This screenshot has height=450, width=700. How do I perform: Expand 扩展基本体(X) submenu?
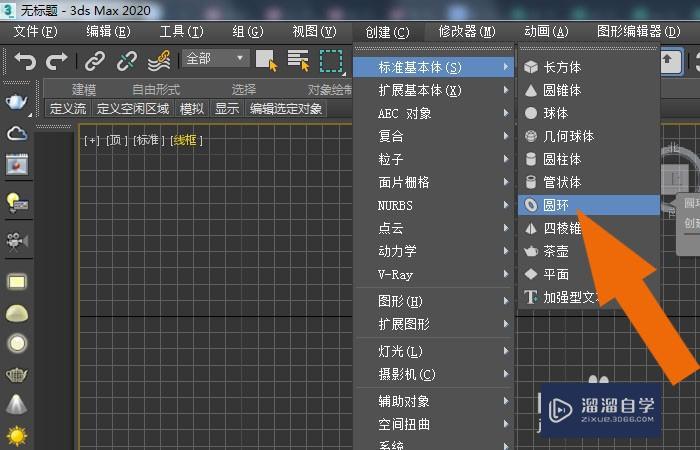[x=433, y=91]
